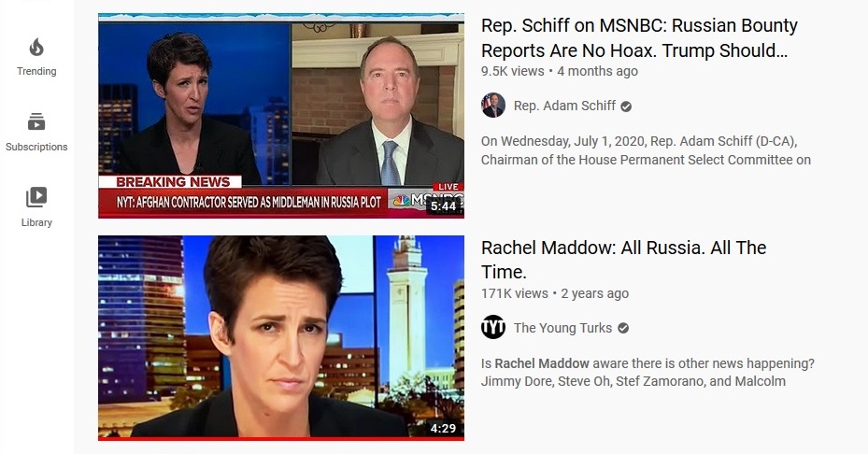Click the Trending label in sidebar
This screenshot has width=868, height=454.
coord(36,71)
